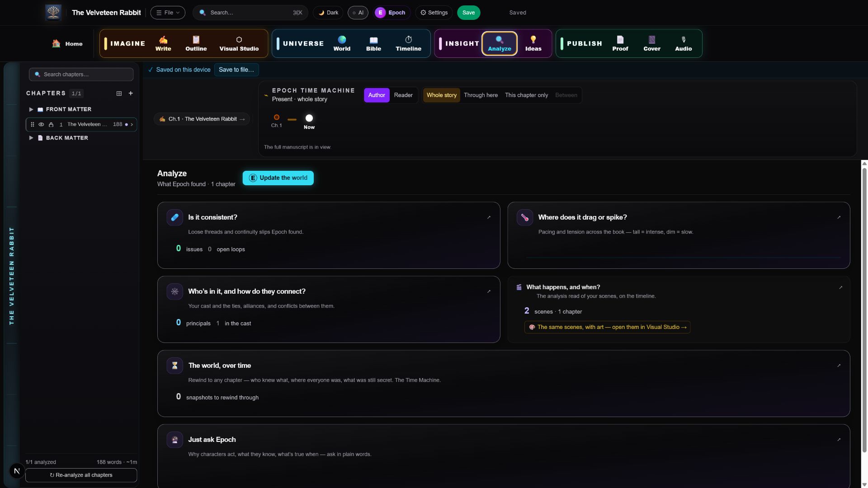Open the World section under Universe
This screenshot has height=488, width=868.
342,43
